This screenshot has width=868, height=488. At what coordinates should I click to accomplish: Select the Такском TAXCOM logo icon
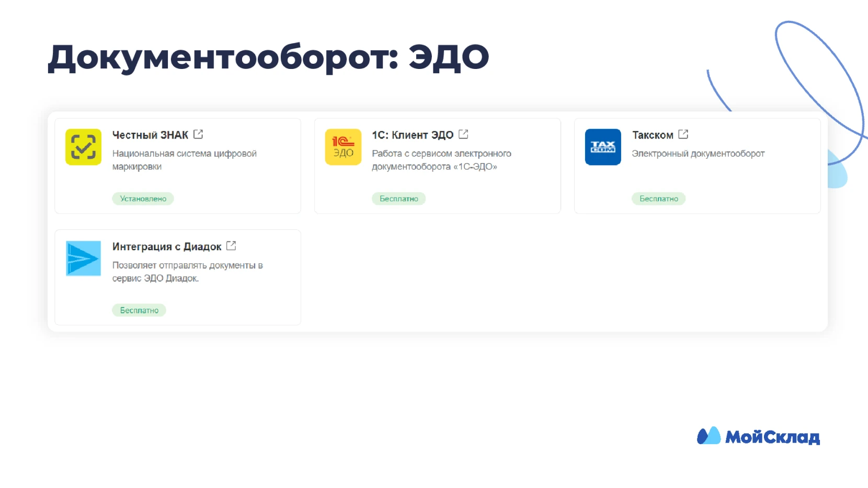[x=603, y=147]
